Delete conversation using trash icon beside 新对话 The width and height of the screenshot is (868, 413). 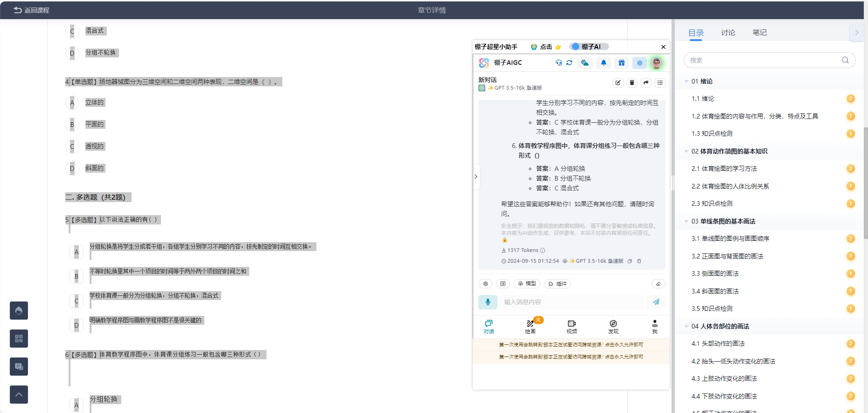pyautogui.click(x=632, y=83)
